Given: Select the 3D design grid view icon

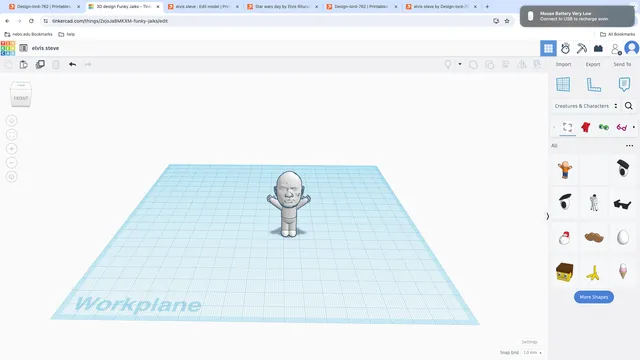Looking at the screenshot, I should [x=548, y=49].
